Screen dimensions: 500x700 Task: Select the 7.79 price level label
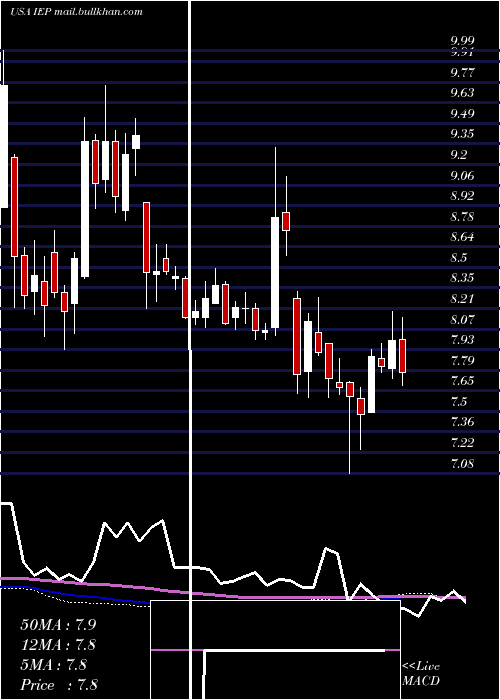462,360
